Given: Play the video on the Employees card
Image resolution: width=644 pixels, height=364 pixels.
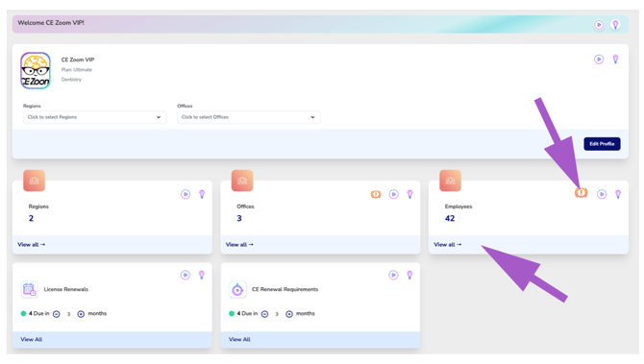Looking at the screenshot, I should pyautogui.click(x=602, y=194).
